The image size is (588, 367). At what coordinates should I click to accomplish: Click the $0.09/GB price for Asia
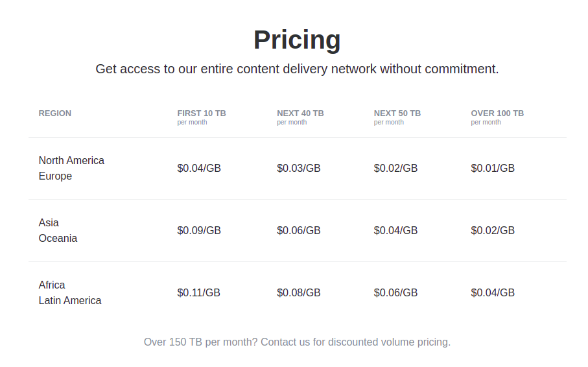(x=199, y=231)
